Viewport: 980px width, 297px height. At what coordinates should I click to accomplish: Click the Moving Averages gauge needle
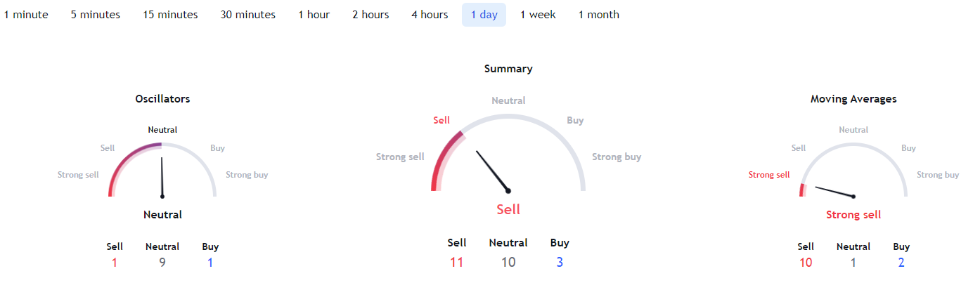pos(834,192)
